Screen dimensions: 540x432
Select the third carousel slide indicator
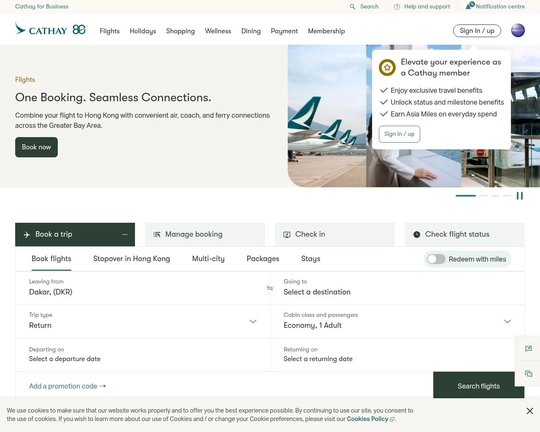495,196
